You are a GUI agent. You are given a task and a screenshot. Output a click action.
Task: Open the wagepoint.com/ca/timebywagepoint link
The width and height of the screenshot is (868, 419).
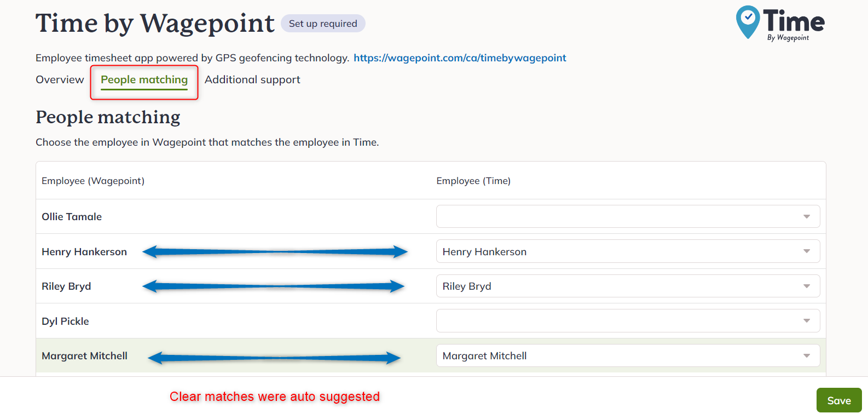pos(460,58)
